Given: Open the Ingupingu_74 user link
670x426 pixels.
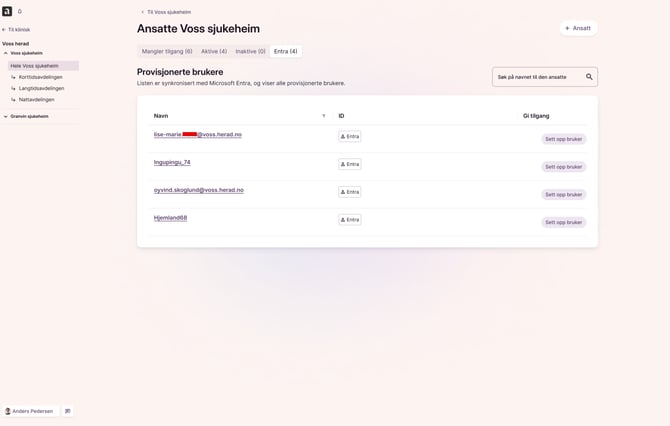Looking at the screenshot, I should [x=172, y=162].
